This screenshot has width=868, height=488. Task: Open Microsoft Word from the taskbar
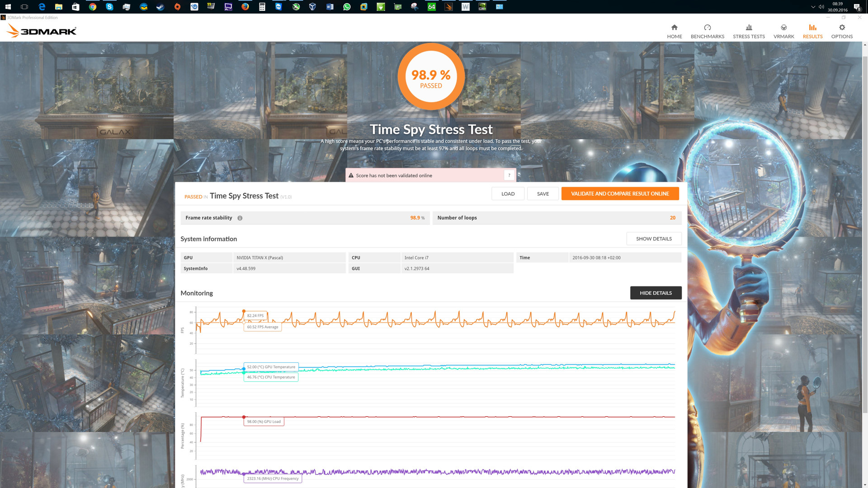coord(330,7)
